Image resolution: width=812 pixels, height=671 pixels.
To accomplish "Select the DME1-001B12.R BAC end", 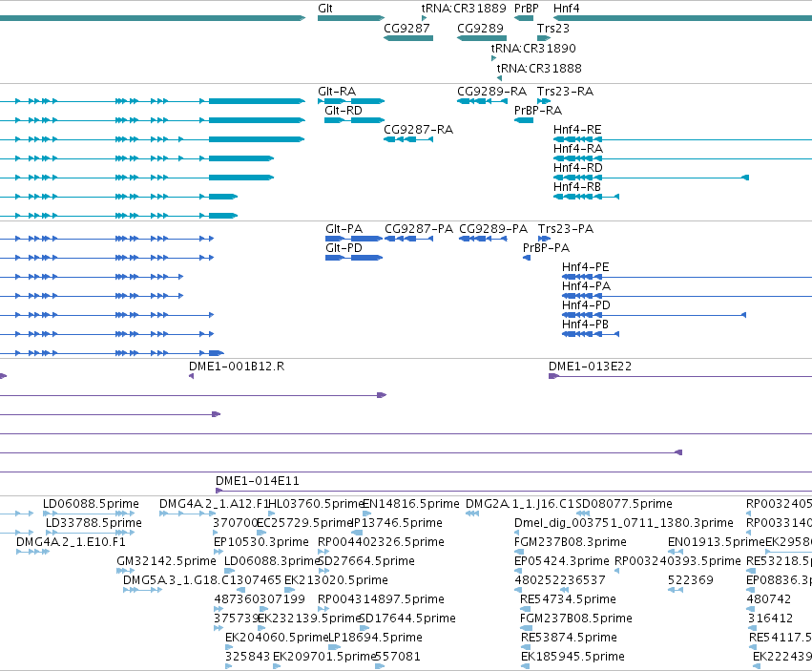I will point(191,376).
